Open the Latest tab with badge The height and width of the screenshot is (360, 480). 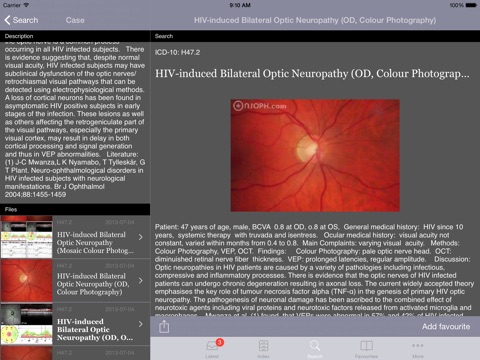tap(212, 349)
